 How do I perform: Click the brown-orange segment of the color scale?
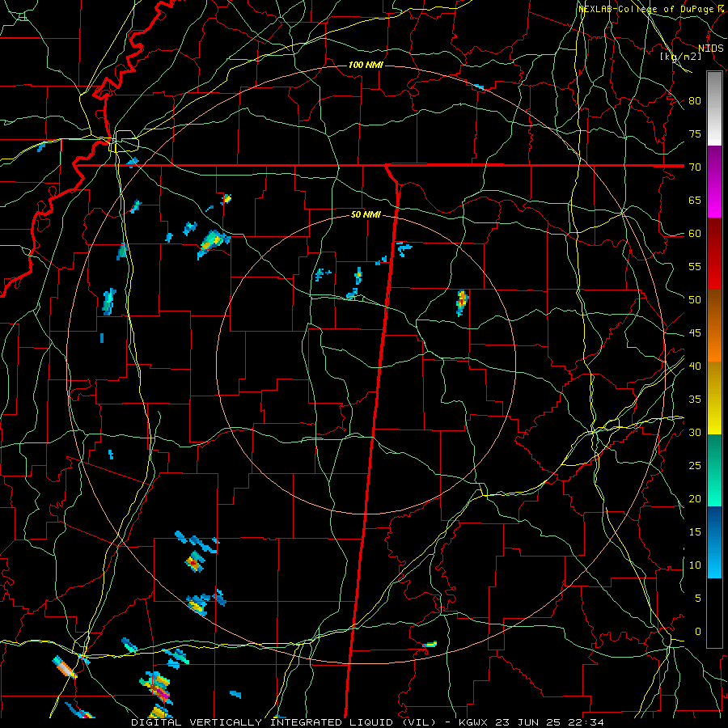click(x=714, y=326)
